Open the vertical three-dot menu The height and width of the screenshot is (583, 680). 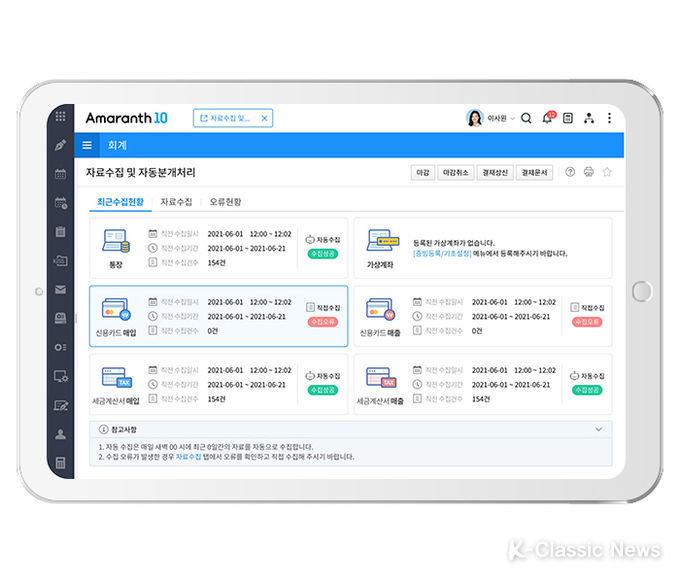(609, 118)
